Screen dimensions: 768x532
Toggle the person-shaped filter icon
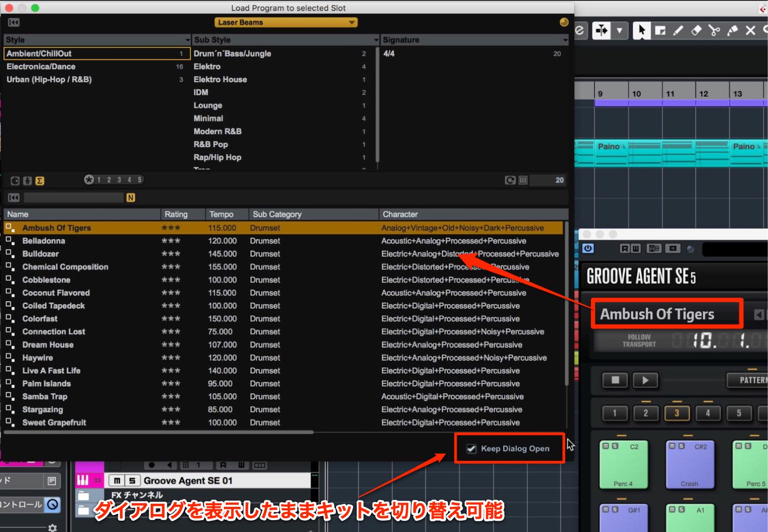pyautogui.click(x=27, y=181)
